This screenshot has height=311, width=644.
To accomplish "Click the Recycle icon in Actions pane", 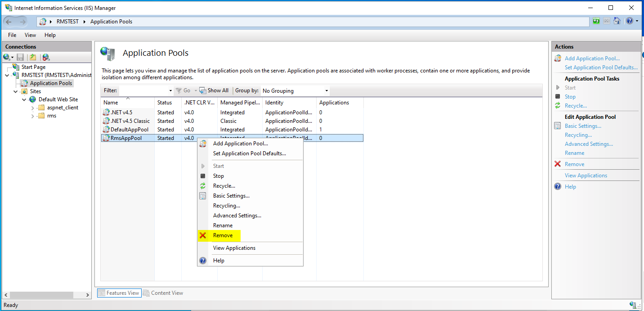I will coord(558,106).
